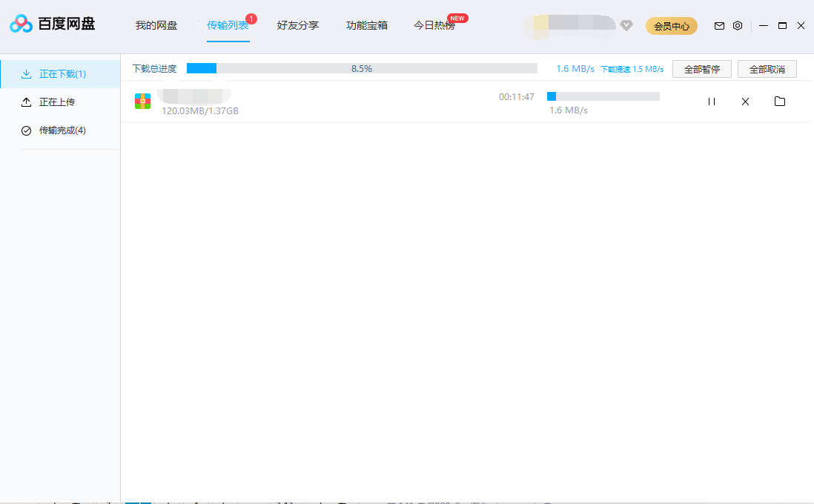Viewport: 814px width, 504px height.
Task: Open 传输完成(4) list
Action: (x=62, y=130)
